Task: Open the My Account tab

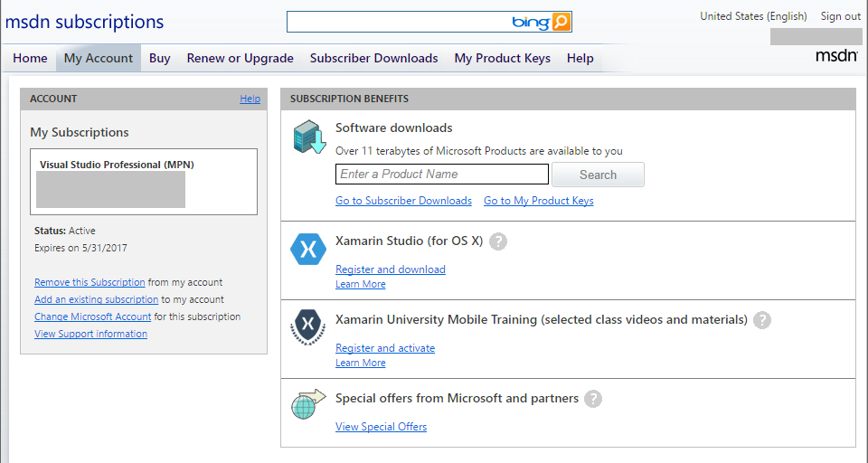Action: click(x=99, y=58)
